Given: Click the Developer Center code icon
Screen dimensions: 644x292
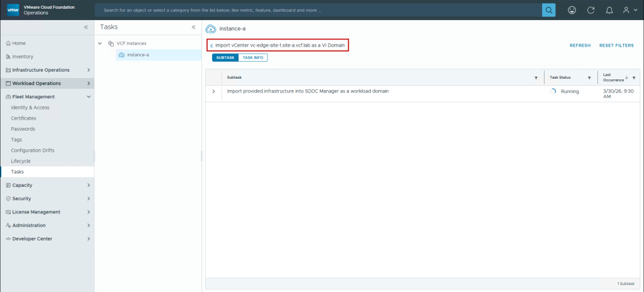Looking at the screenshot, I should pos(8,239).
